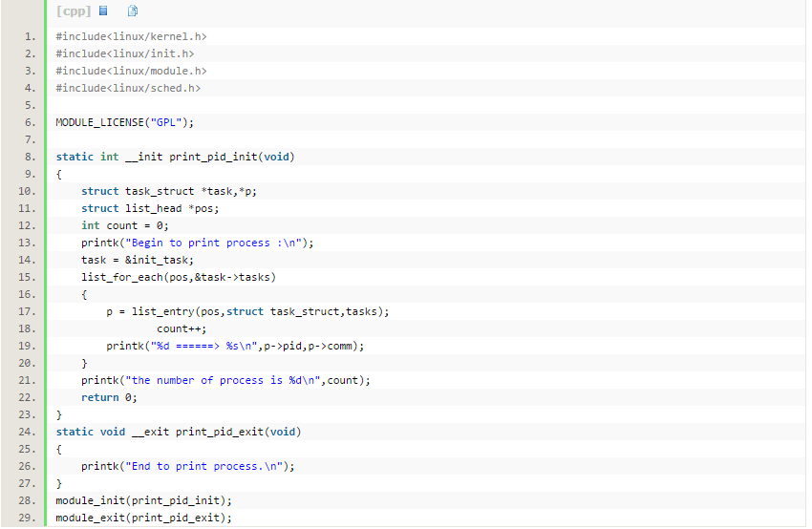
Task: Click module_init(print_pid_init); line
Action: click(x=144, y=500)
